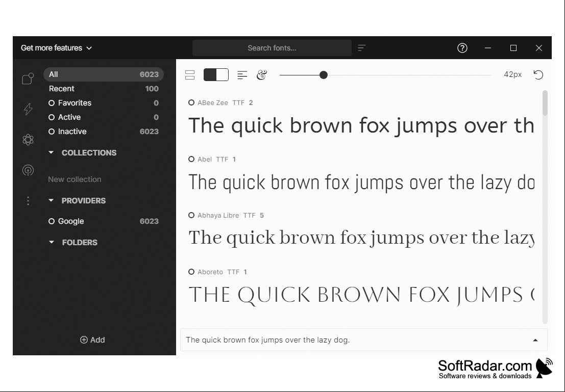Collapse the FOLDERS section

point(51,242)
